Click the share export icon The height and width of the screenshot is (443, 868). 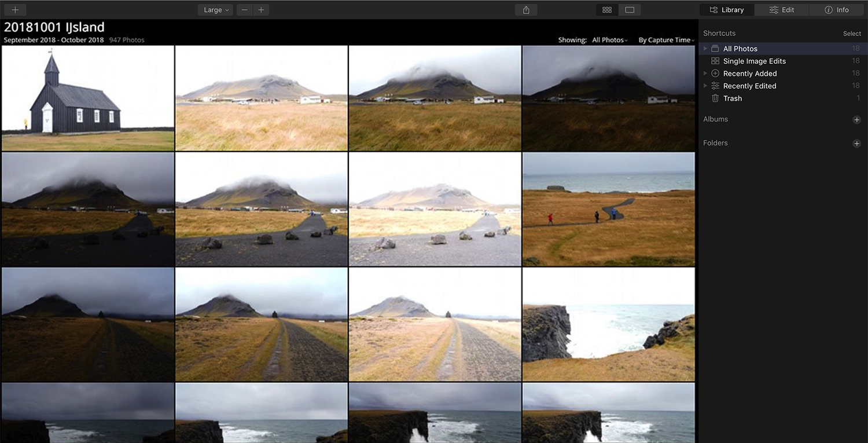point(526,10)
